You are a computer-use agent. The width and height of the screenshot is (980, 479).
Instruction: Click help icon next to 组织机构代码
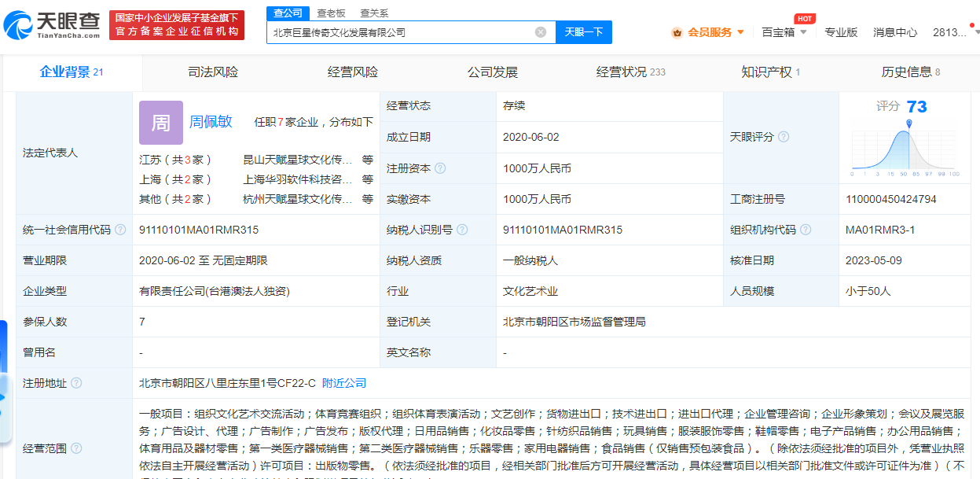pos(806,230)
